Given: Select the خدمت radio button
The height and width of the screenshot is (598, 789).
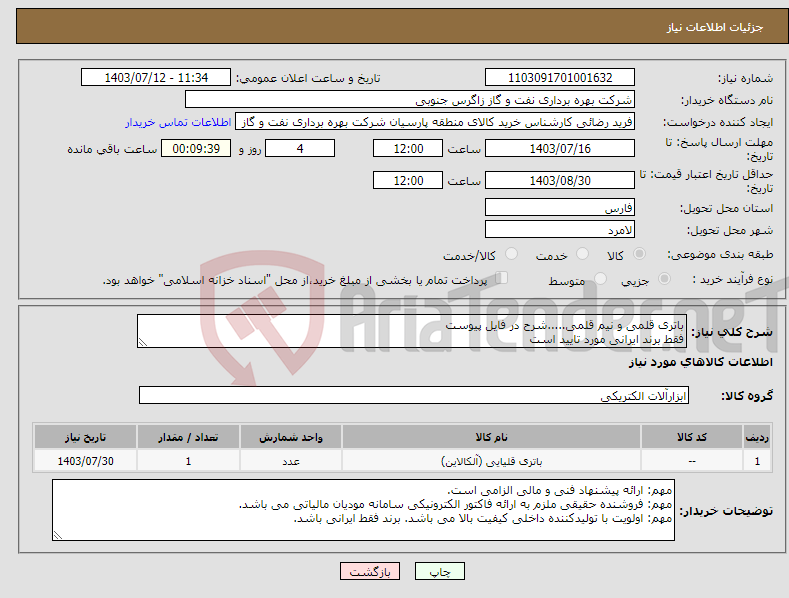Looking at the screenshot, I should coord(582,254).
